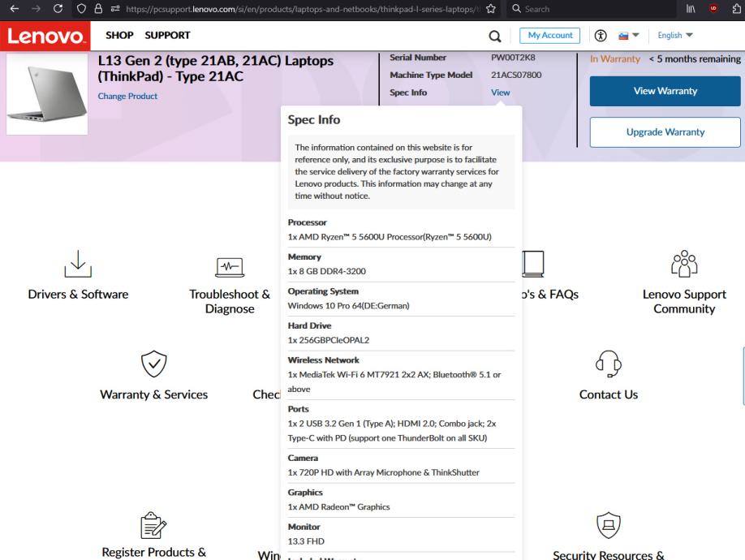
Task: Click the '13.3 FHD' monitor value
Action: click(x=306, y=541)
